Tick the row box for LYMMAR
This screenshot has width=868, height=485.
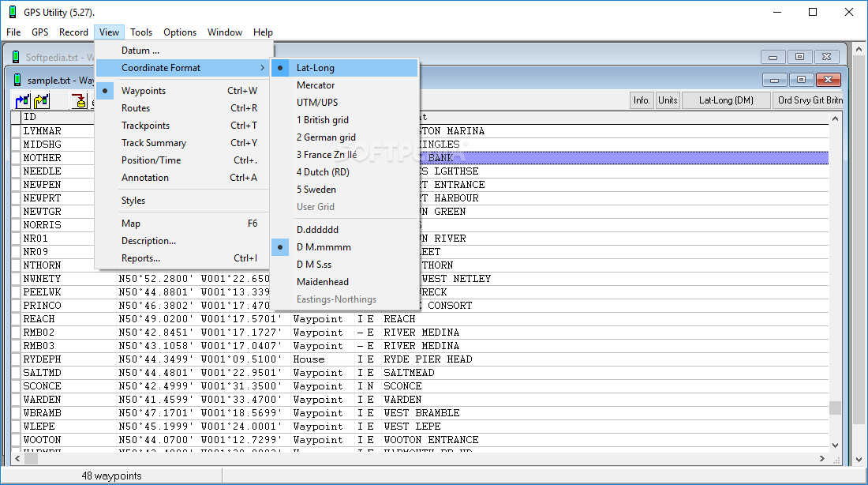coord(16,131)
